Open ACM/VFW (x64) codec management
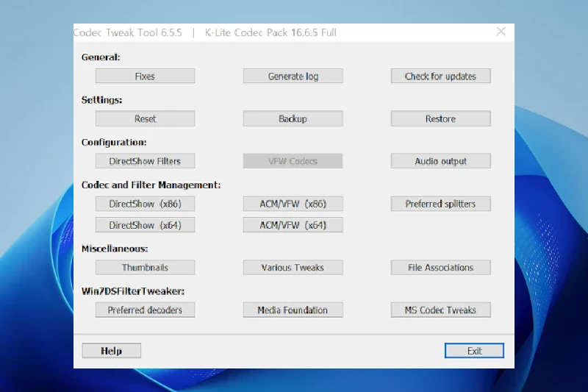This screenshot has height=392, width=588. pyautogui.click(x=293, y=225)
